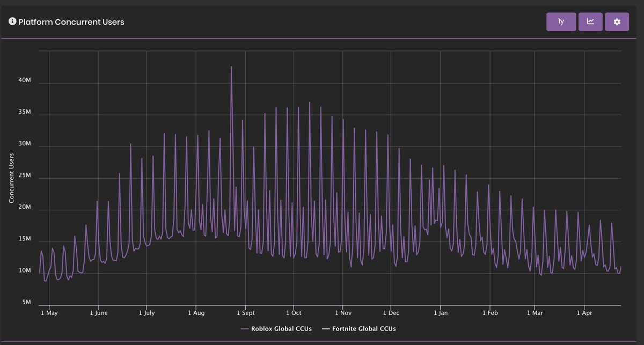Screen dimensions: 644x345
Task: Click the 1 June x-axis label
Action: click(98, 312)
